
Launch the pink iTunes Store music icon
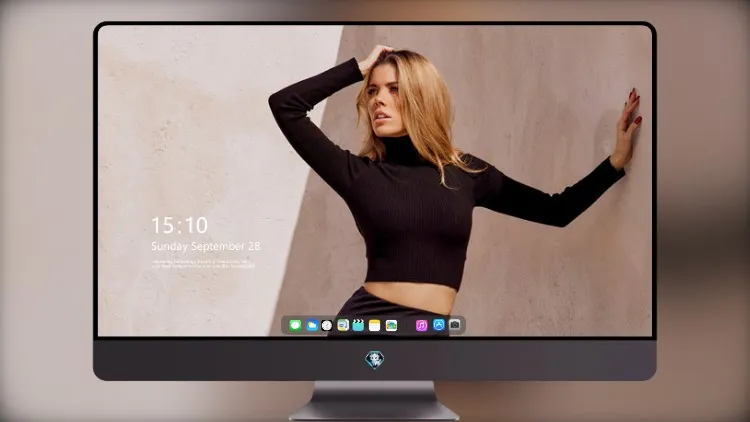pos(421,325)
